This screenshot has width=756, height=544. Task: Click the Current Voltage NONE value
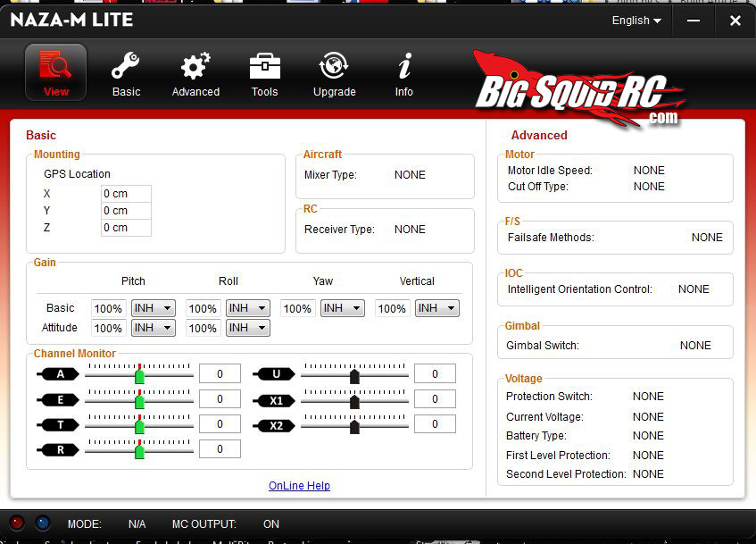[648, 416]
